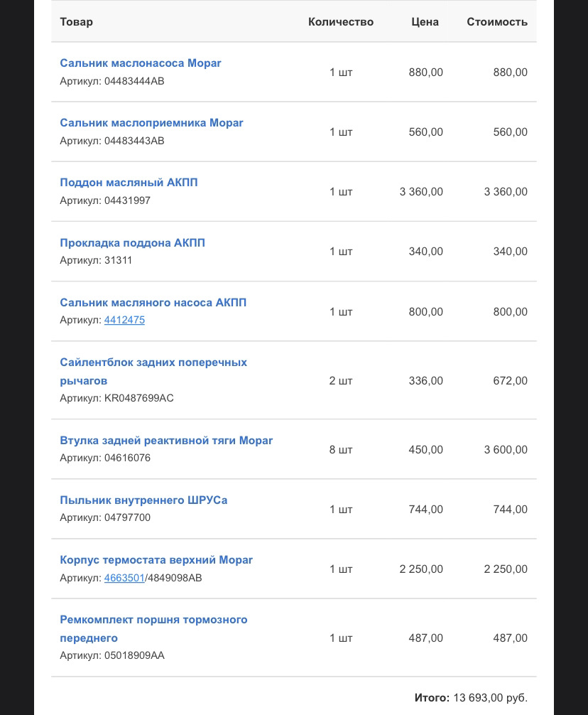Viewport: 588px width, 715px height.
Task: Open the Сальник маслоприемника Mopar link
Action: click(x=151, y=123)
